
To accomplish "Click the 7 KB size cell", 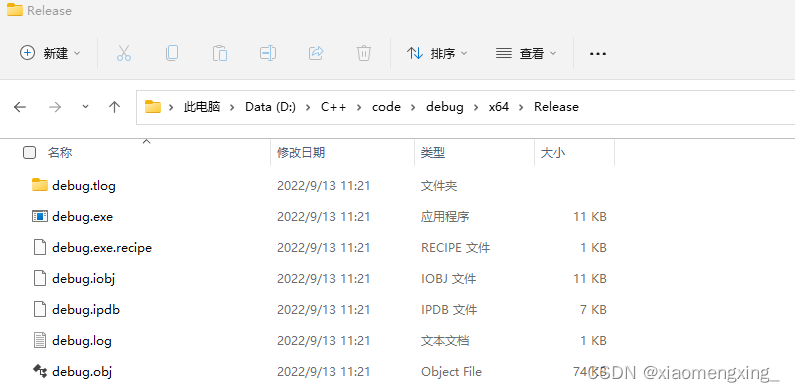I will pyautogui.click(x=593, y=310).
